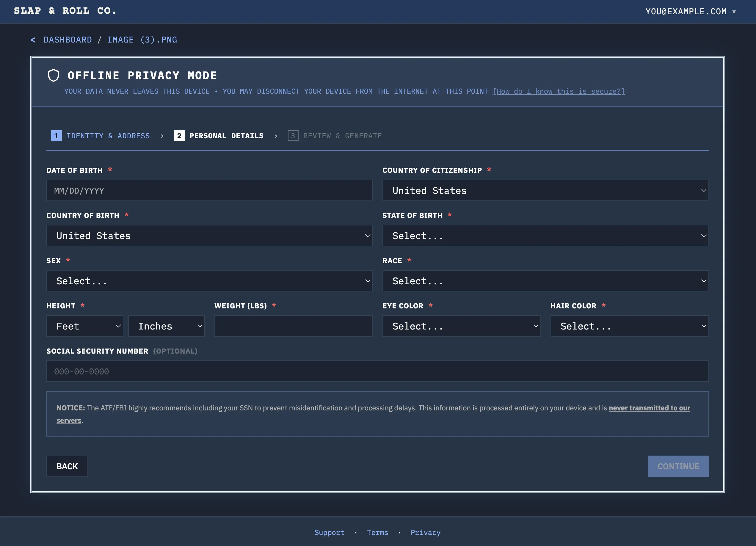Focus the Weight (lbs) input field

tap(293, 326)
